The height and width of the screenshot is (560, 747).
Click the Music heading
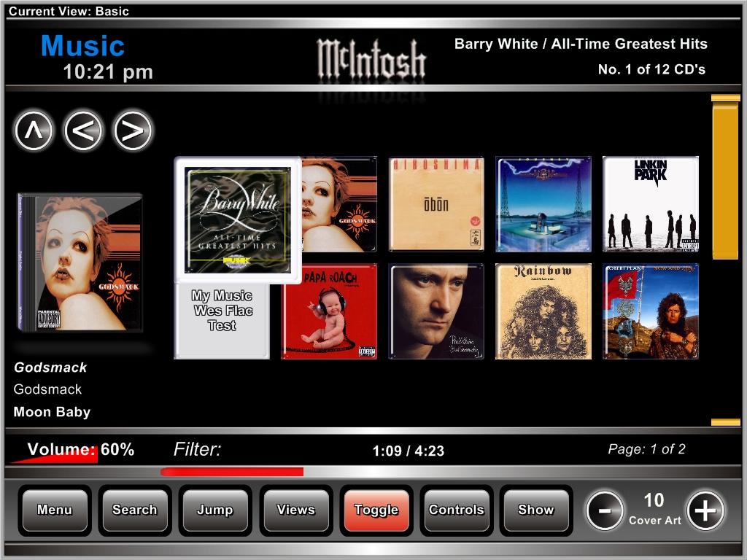(83, 46)
